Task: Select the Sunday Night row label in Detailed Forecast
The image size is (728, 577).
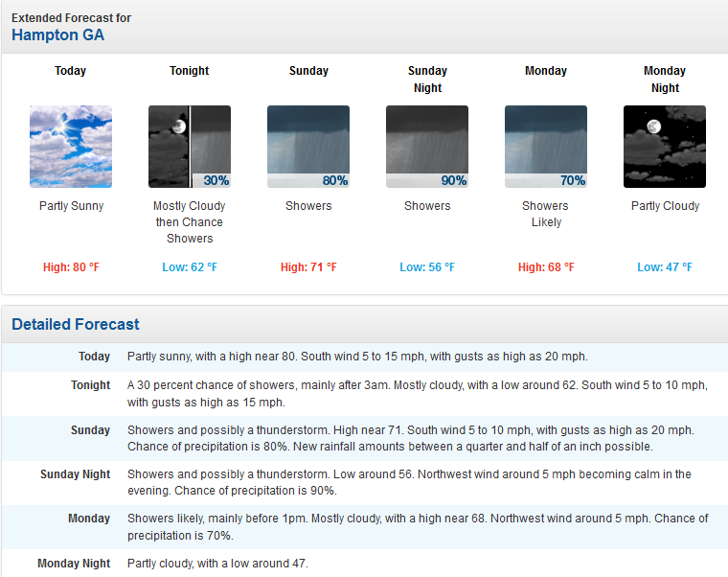Action: (x=75, y=474)
